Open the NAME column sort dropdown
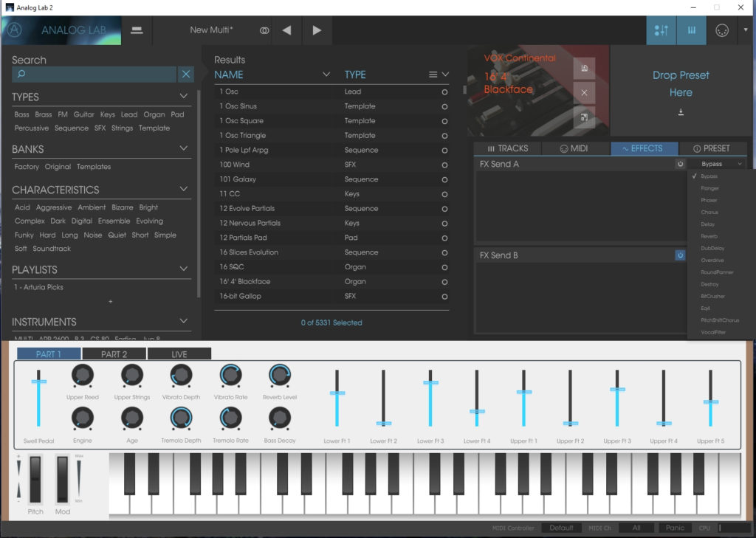This screenshot has width=756, height=538. (x=326, y=75)
